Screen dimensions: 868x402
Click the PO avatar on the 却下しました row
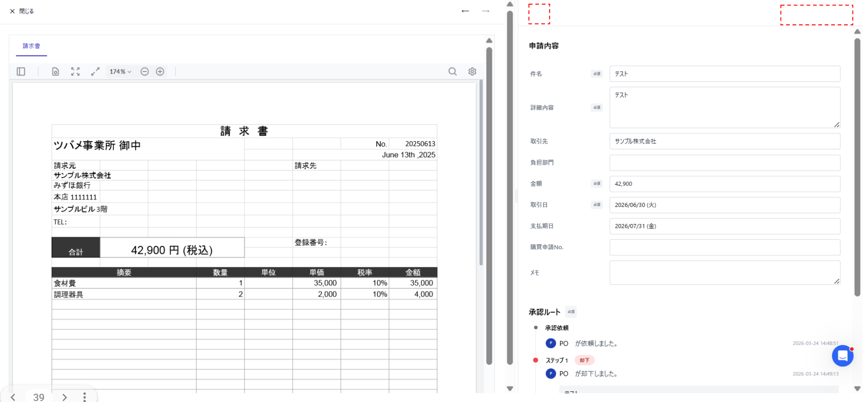(x=550, y=373)
